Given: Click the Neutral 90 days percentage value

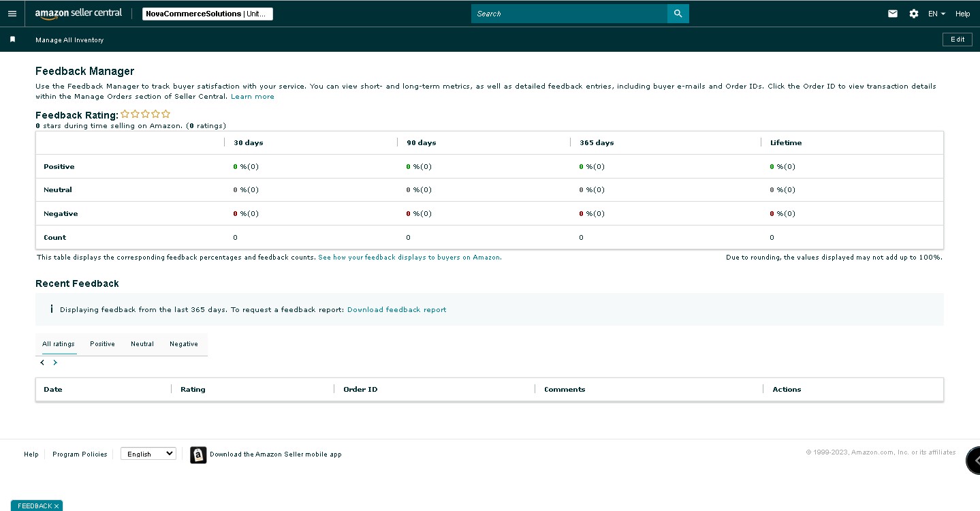Looking at the screenshot, I should pos(419,190).
